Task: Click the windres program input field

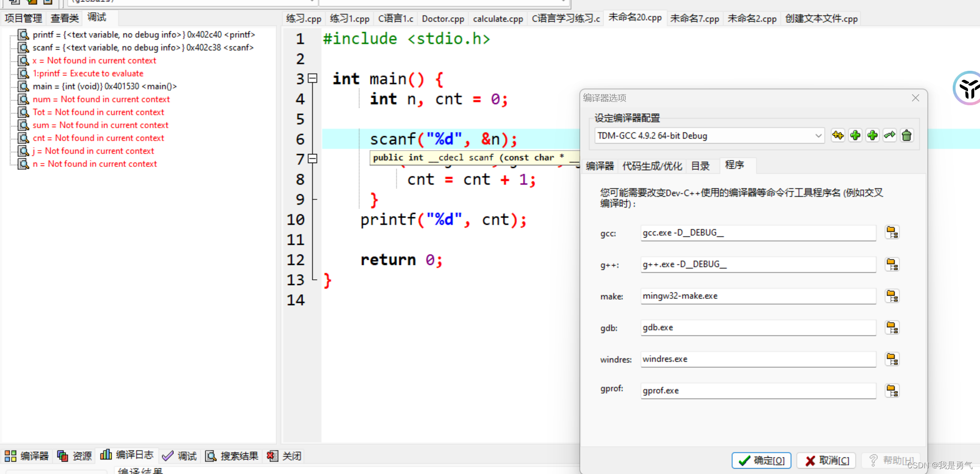Action: click(x=758, y=359)
